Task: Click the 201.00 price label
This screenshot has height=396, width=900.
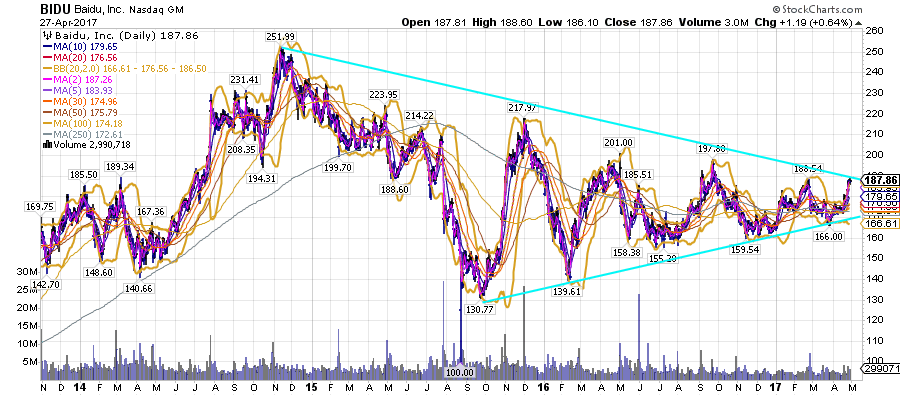Action: (618, 142)
